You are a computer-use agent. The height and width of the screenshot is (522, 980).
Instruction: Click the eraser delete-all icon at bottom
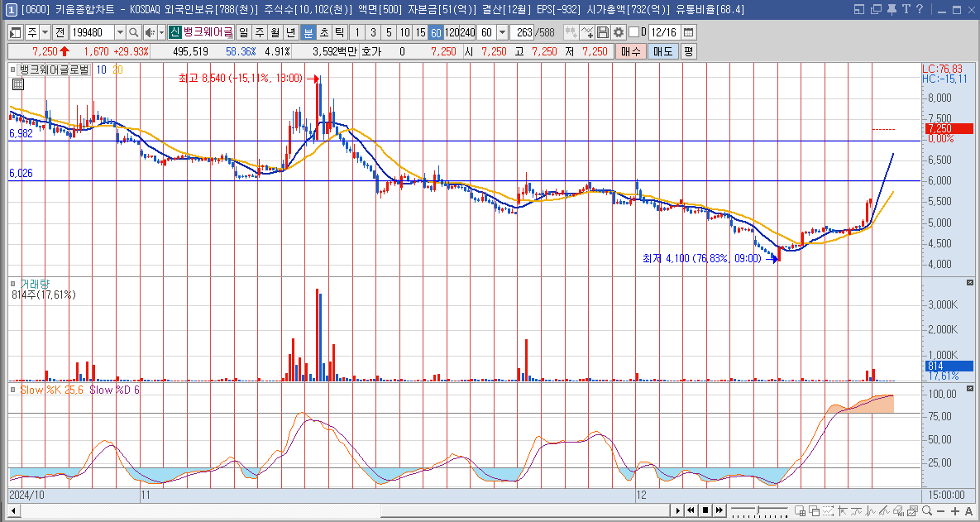pyautogui.click(x=898, y=510)
